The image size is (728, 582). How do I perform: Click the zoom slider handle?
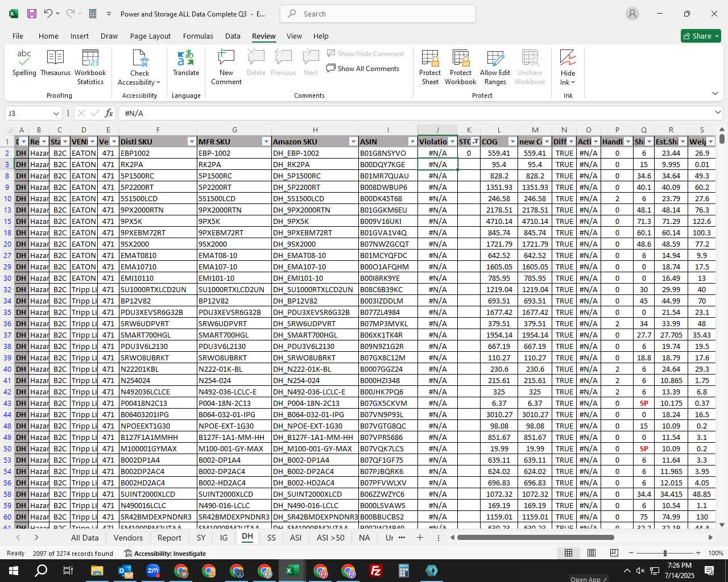[665, 553]
